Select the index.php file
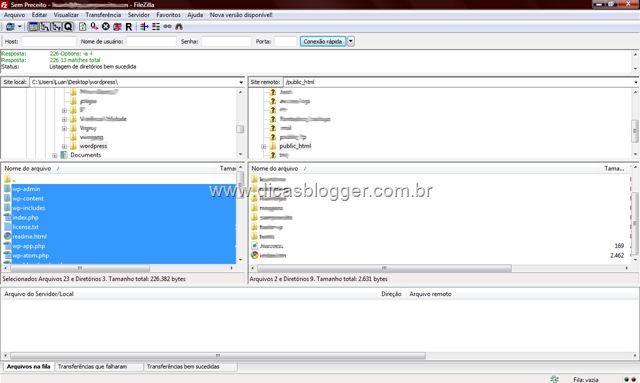The image size is (640, 383). pos(25,218)
